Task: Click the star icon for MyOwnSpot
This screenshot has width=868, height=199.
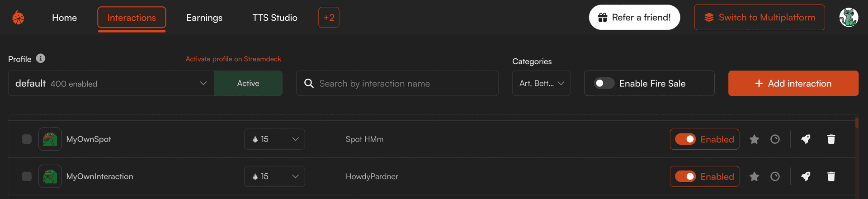Action: tap(754, 139)
